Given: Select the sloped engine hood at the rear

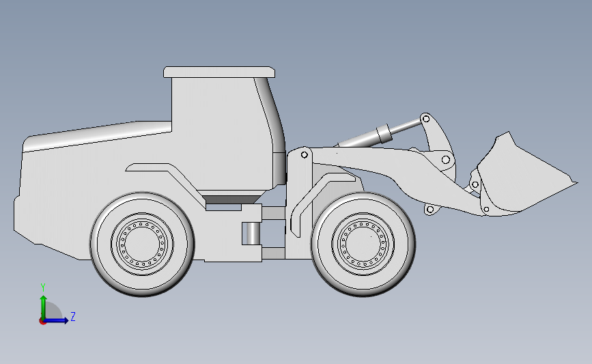Looking at the screenshot, I should tap(98, 135).
